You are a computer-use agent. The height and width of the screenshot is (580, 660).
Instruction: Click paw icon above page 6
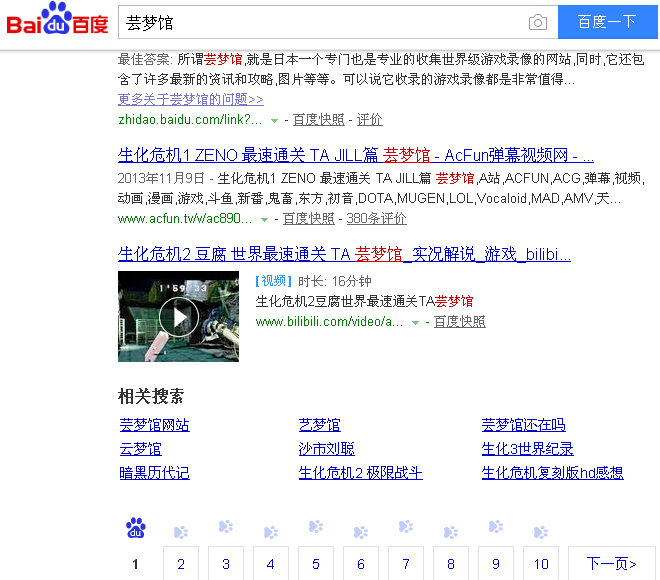click(361, 532)
